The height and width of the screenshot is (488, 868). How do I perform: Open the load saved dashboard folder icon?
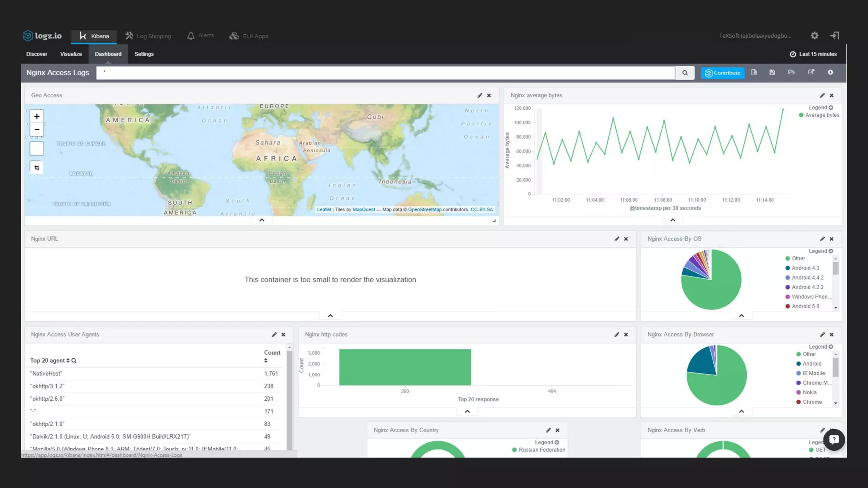tap(791, 72)
